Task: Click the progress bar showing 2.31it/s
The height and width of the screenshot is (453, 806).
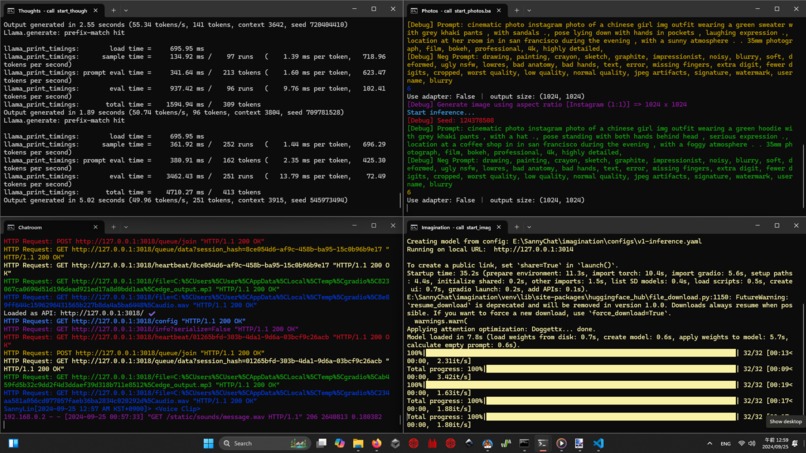Action: pyautogui.click(x=581, y=353)
